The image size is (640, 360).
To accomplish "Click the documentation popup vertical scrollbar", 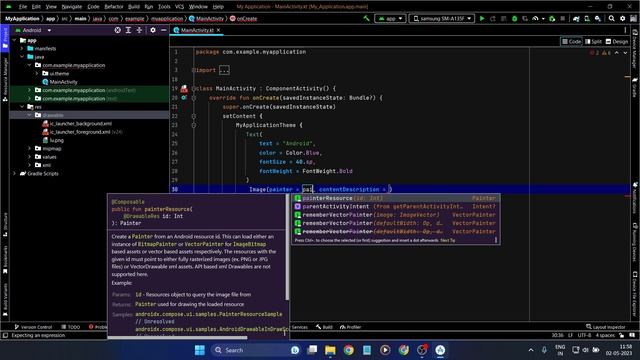I will click(x=287, y=248).
